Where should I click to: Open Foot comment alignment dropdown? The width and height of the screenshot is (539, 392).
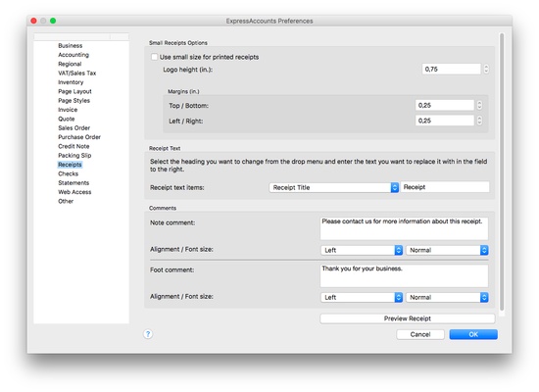click(362, 297)
